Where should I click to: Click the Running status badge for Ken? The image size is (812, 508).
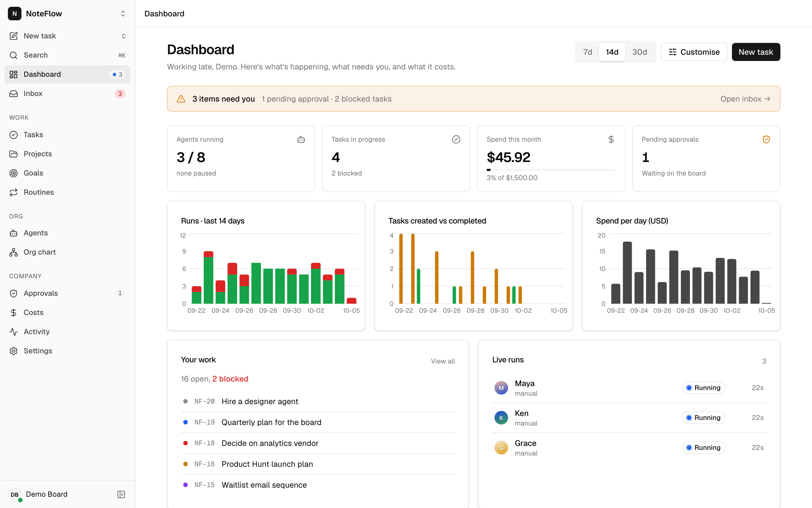click(703, 418)
